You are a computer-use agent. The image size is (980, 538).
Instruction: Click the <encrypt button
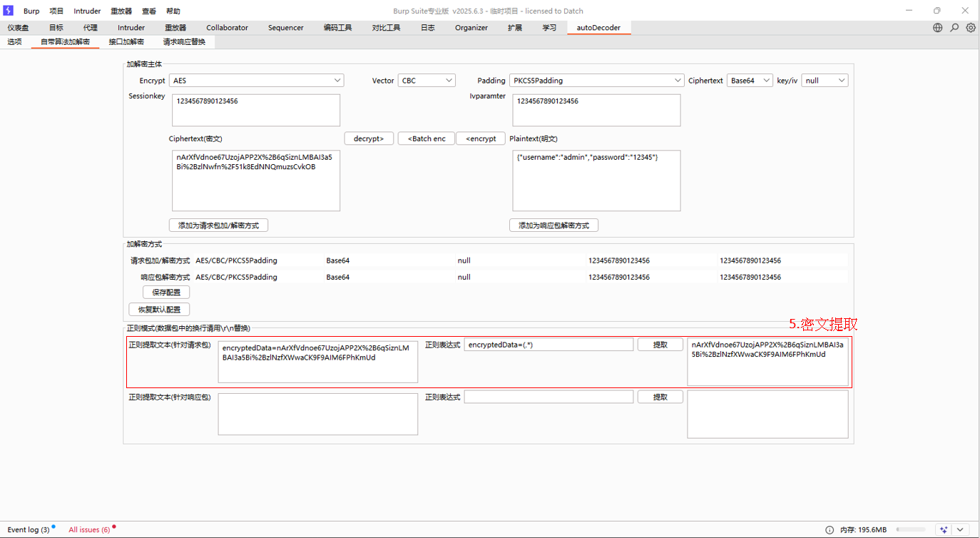481,138
